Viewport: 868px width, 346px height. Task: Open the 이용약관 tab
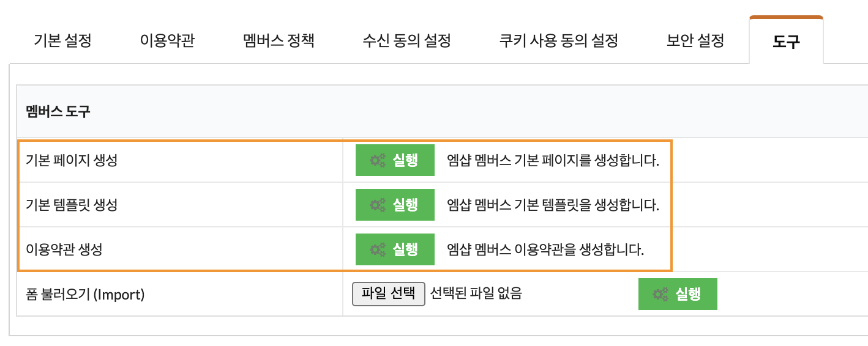[x=167, y=41]
